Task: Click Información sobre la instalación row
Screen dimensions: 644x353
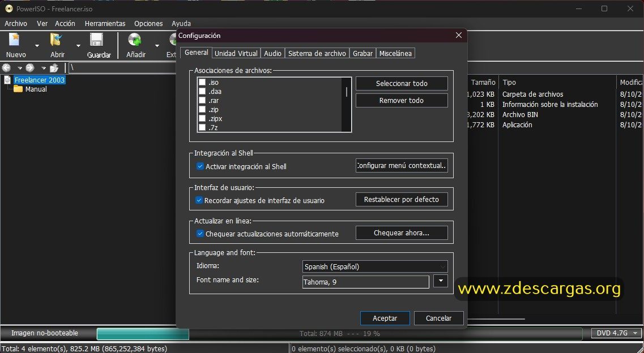Action: click(550, 105)
